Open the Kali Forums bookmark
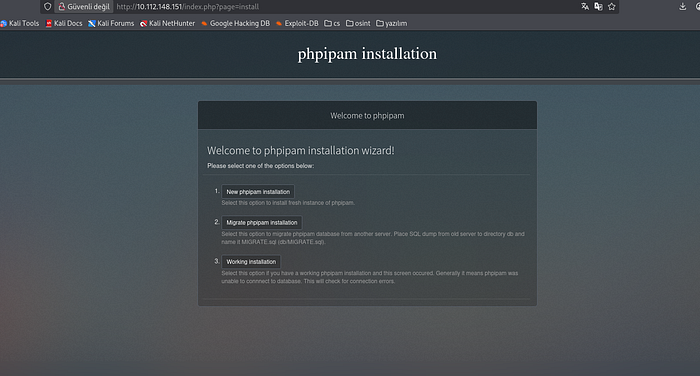 pyautogui.click(x=111, y=23)
